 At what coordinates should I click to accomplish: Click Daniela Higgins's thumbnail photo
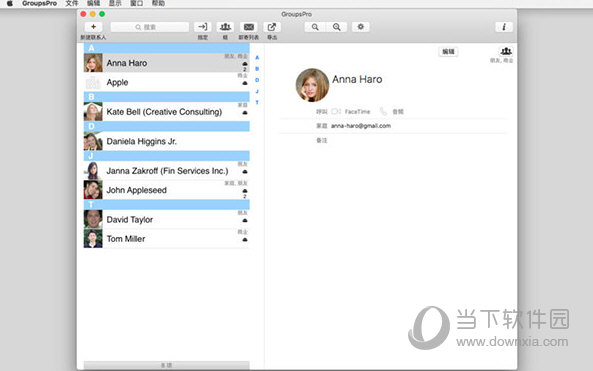click(93, 141)
